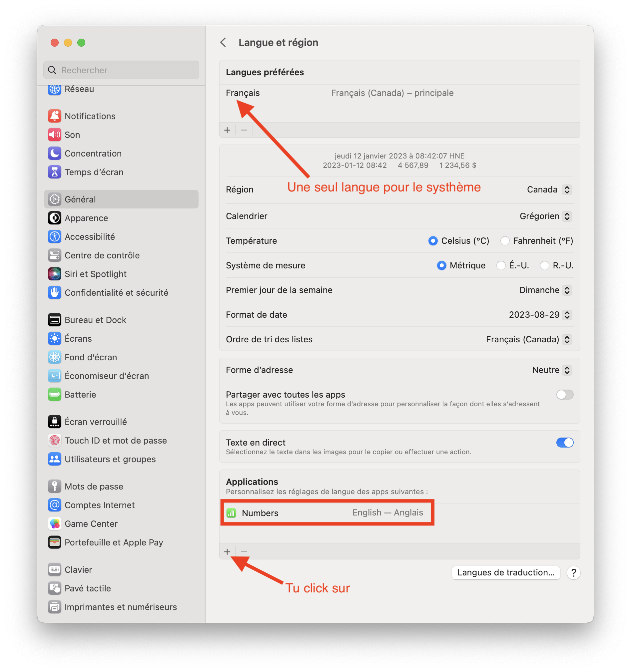Open the Siri et Spotlight icon
This screenshot has width=631, height=672.
click(x=54, y=273)
